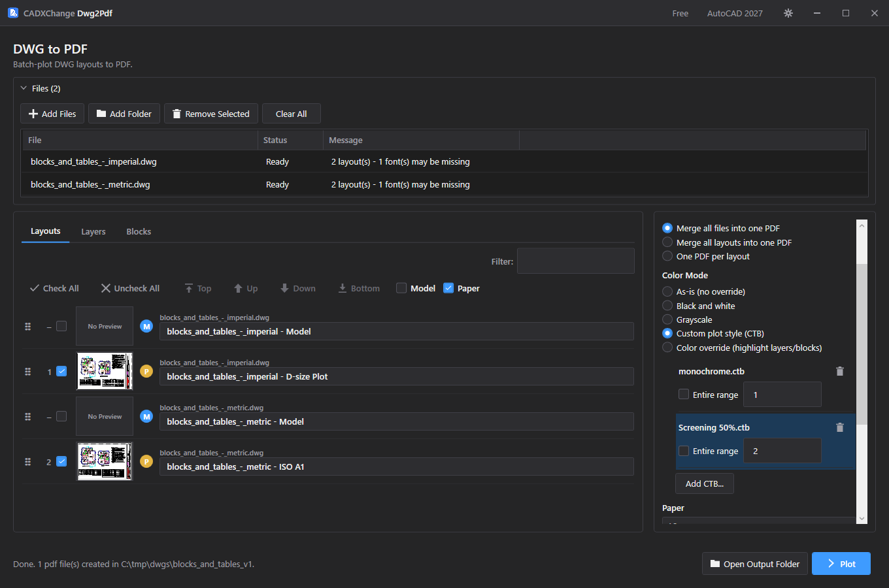Select blocks_and_tables_-_metric.dwg file row
The image size is (889, 588).
444,184
